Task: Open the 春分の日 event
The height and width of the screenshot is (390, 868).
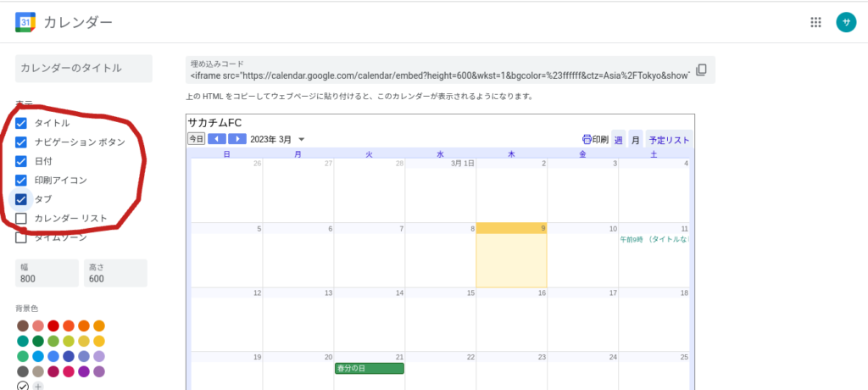Action: [x=369, y=368]
